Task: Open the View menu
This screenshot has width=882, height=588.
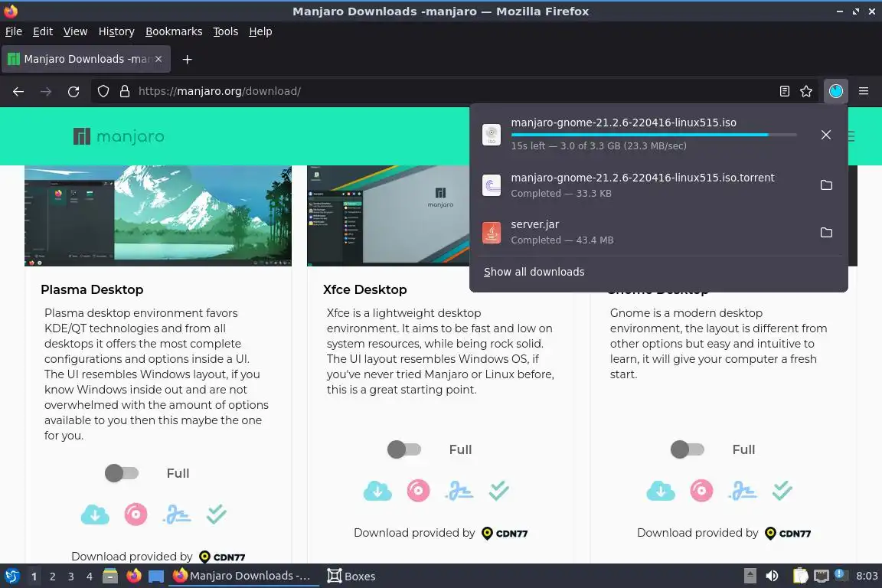Action: (75, 31)
